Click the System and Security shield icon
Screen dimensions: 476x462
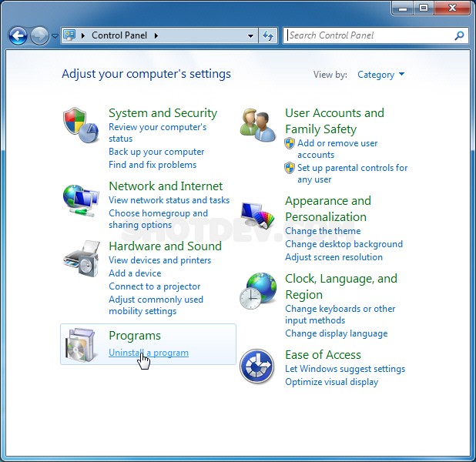point(81,125)
